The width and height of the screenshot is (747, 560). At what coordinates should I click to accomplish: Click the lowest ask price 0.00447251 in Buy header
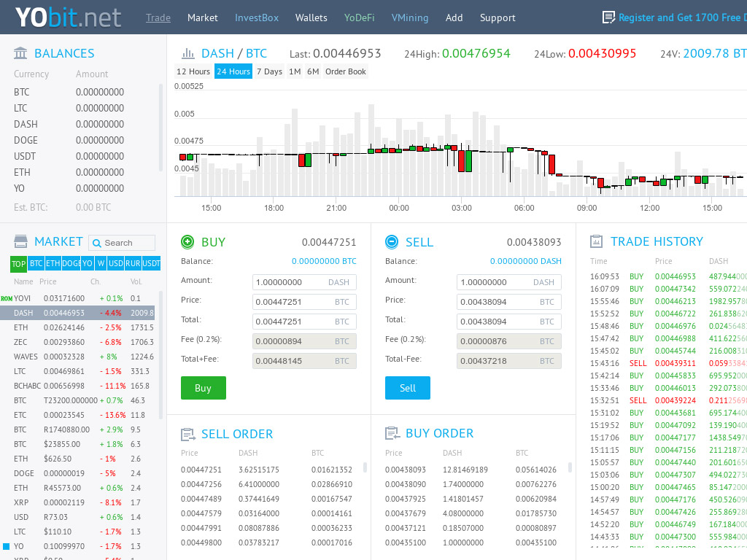329,242
